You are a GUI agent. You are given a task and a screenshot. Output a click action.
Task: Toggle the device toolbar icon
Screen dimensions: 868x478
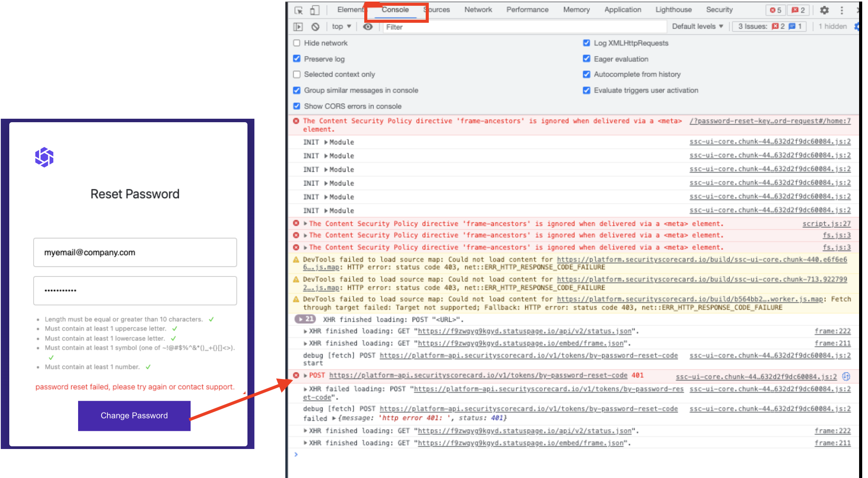coord(315,10)
